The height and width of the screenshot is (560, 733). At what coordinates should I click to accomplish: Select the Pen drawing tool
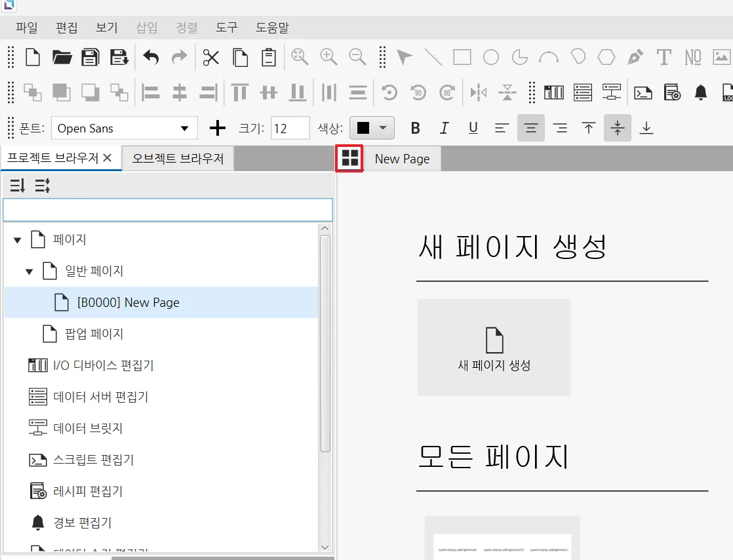635,58
